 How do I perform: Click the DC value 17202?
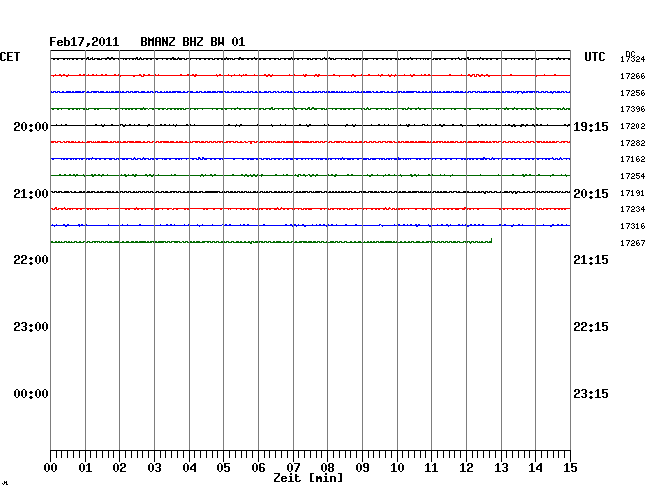pyautogui.click(x=633, y=126)
